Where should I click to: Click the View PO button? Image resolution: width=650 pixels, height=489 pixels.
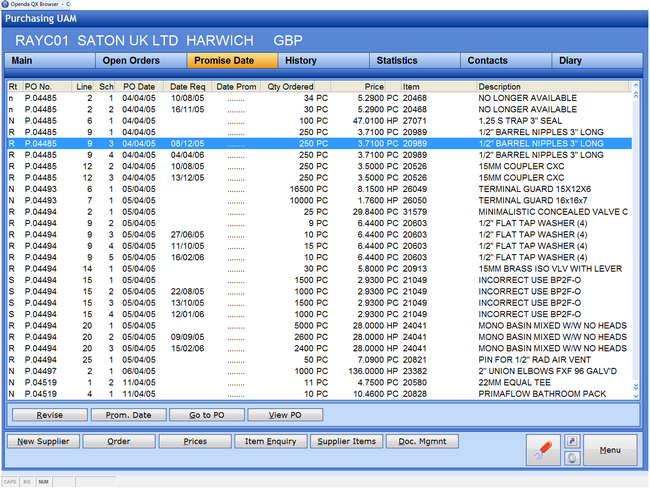(285, 415)
